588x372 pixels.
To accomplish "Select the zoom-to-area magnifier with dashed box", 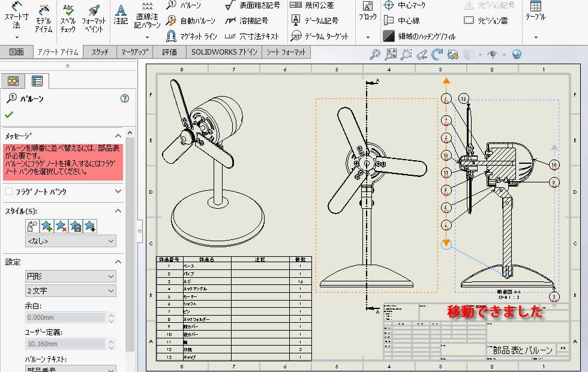I will coord(406,55).
